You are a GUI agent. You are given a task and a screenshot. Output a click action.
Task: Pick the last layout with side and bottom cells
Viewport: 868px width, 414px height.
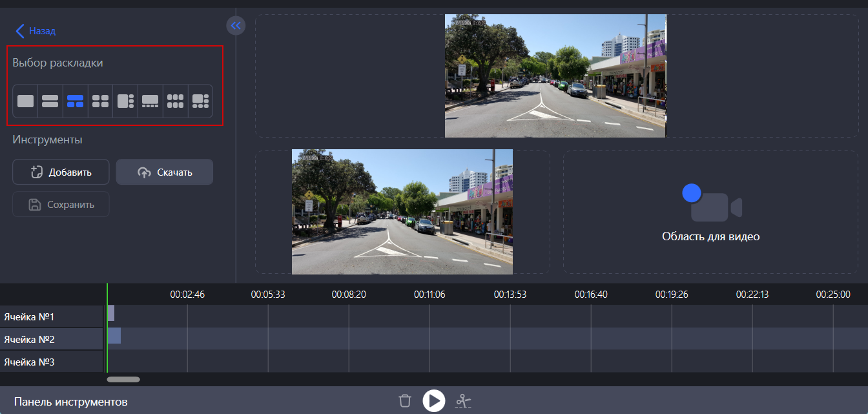(201, 101)
